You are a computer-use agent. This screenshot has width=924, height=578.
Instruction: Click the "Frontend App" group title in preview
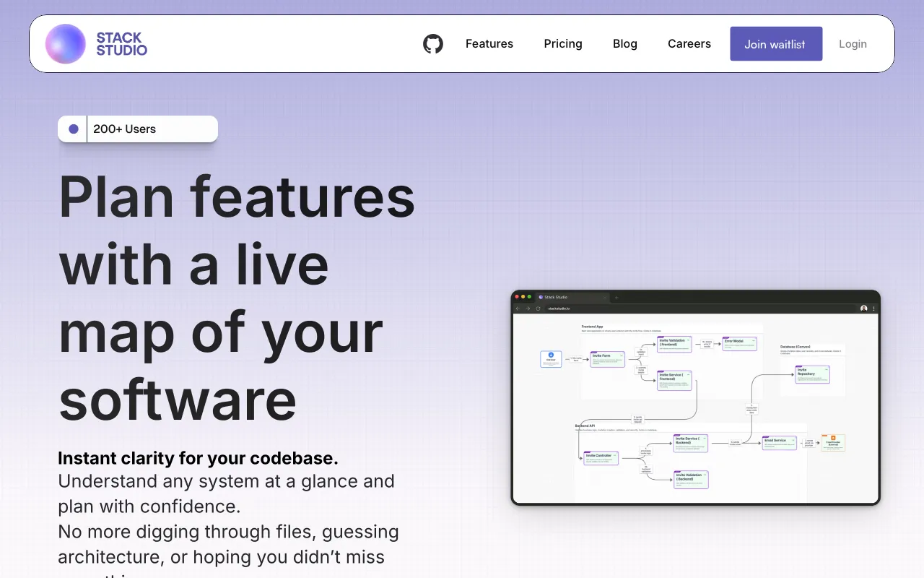click(x=593, y=327)
